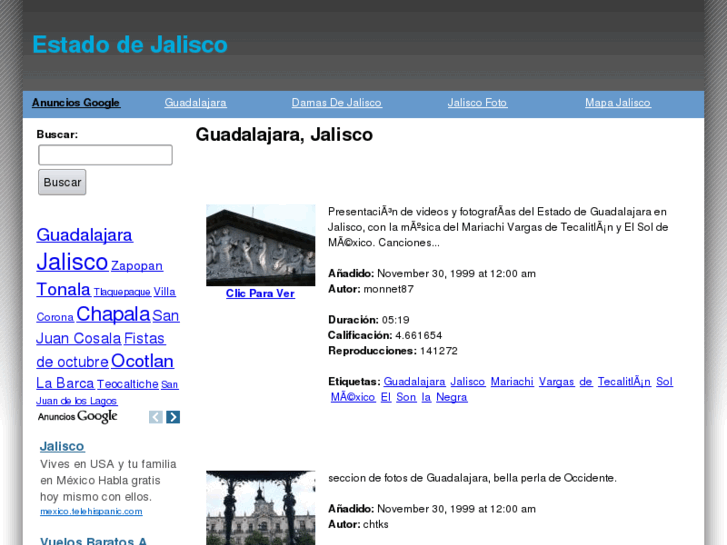Click the TecalitlÃ¡n etiqueta link
This screenshot has height=545, width=727.
point(624,382)
